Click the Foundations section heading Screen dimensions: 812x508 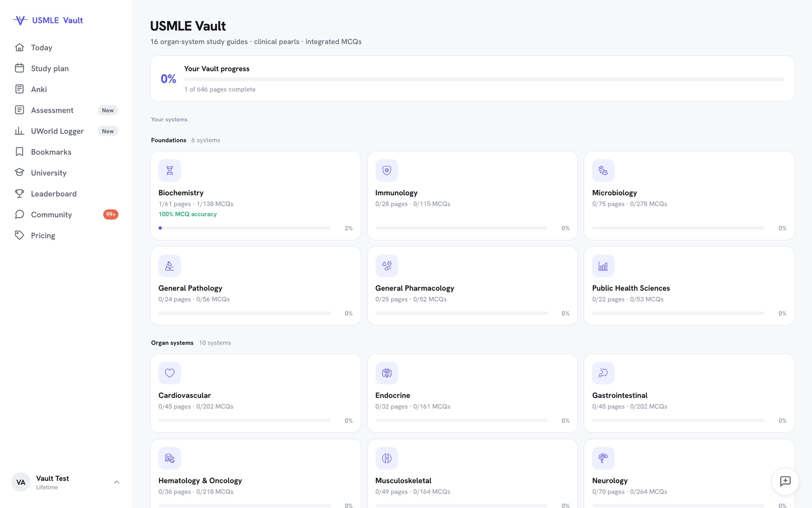coord(169,140)
